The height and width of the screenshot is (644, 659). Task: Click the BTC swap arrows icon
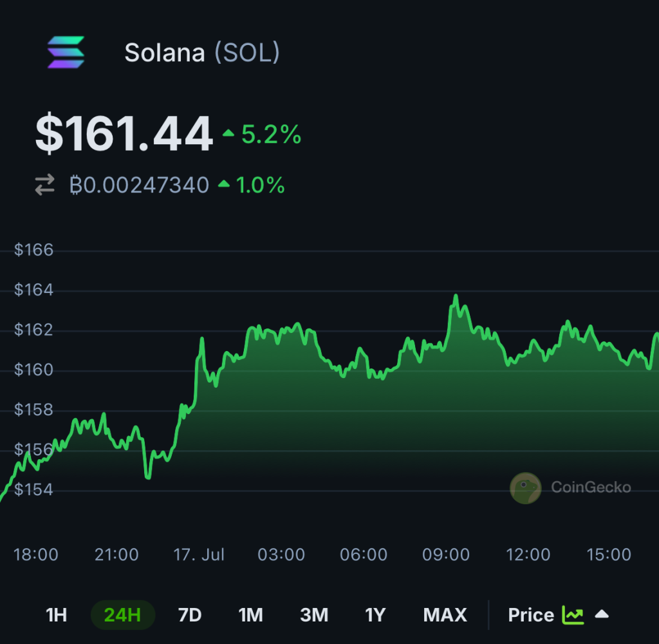tap(44, 185)
